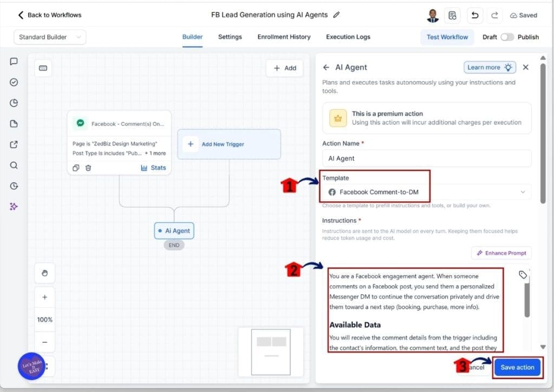Insert custom value via tag icon
Image resolution: width=554 pixels, height=392 pixels.
(x=522, y=275)
